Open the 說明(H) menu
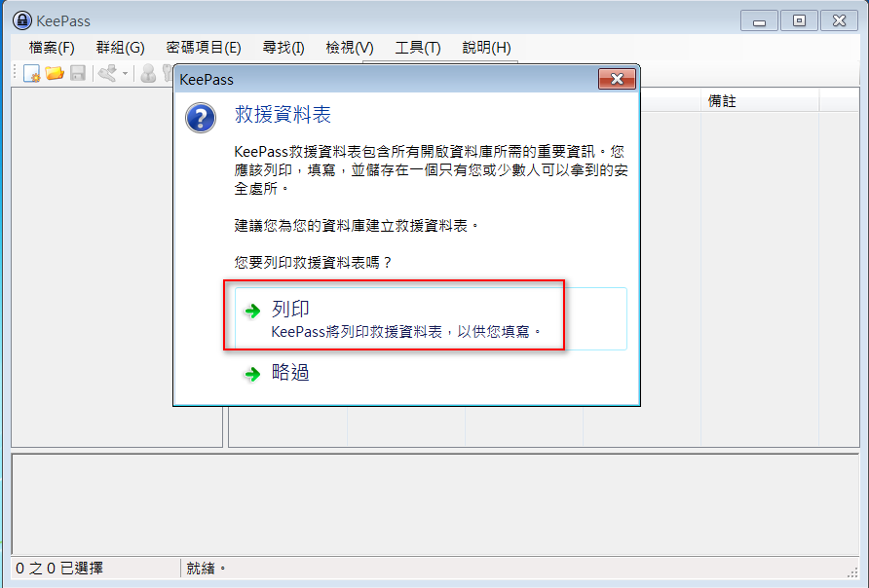Viewport: 869px width, 588px height. click(x=486, y=48)
